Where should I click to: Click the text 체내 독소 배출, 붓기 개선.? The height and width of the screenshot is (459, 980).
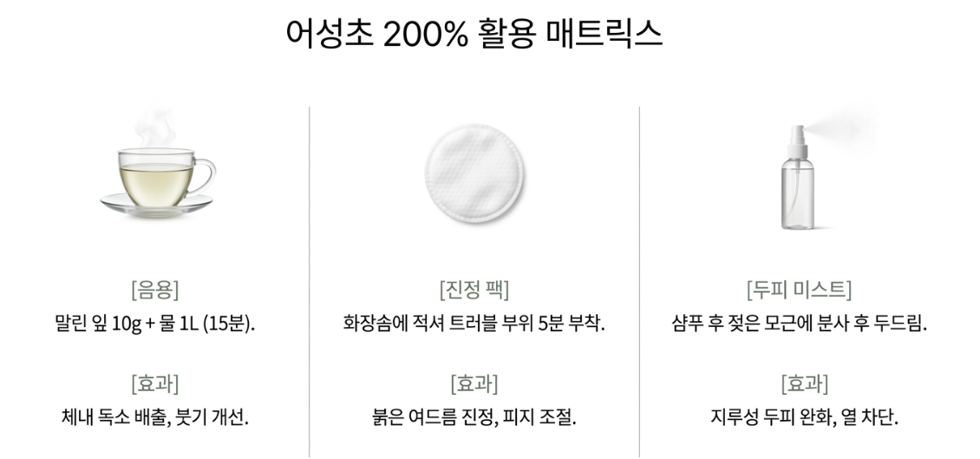point(155,417)
